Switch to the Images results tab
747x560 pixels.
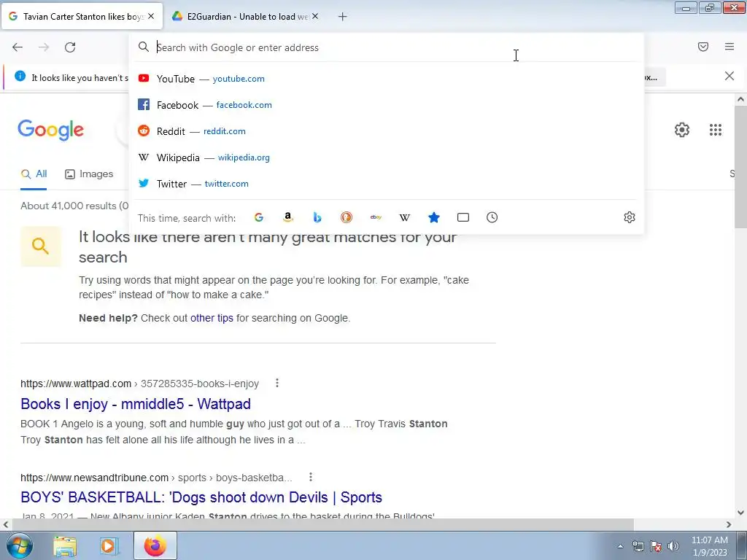point(89,174)
